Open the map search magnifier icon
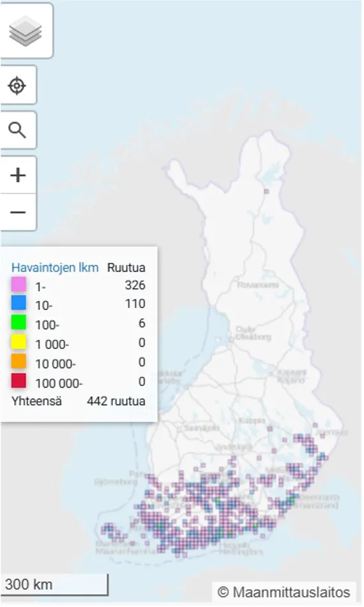 [x=17, y=130]
